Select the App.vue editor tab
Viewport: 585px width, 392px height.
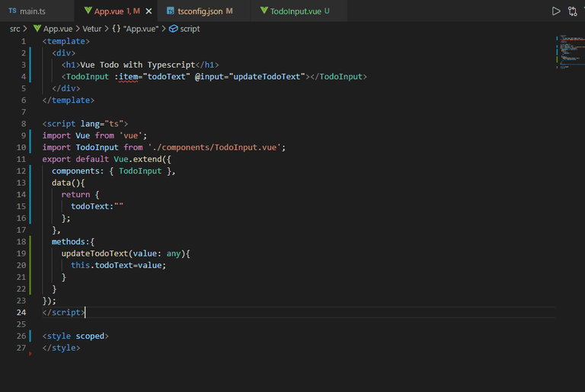pos(117,11)
